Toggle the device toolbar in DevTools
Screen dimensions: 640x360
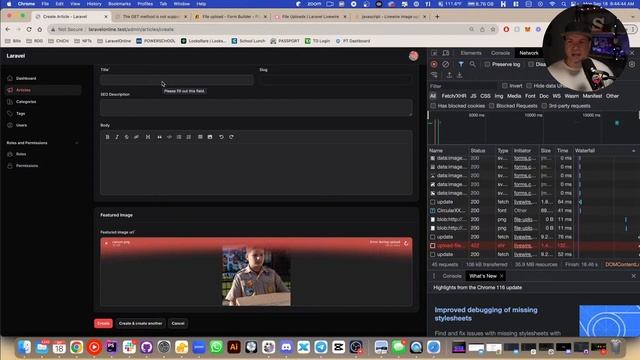tap(446, 53)
